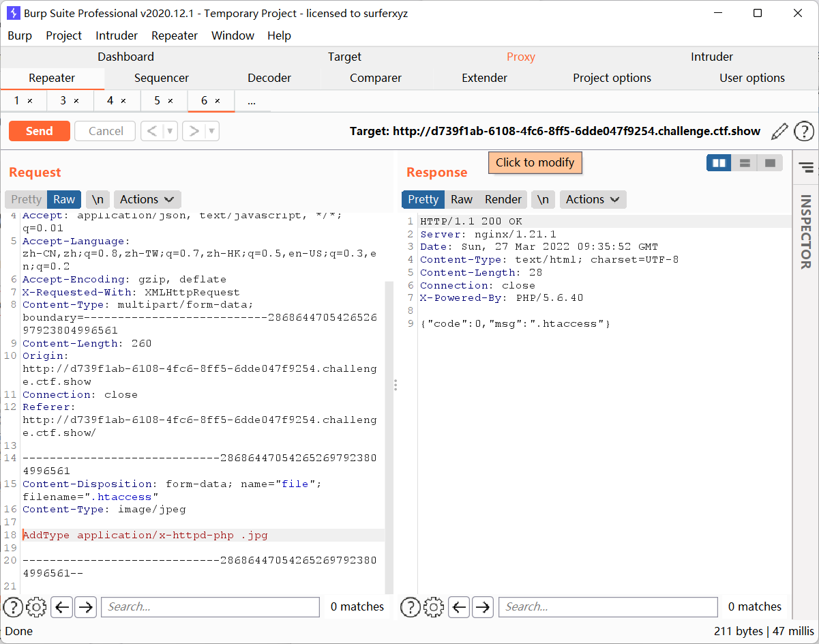Open the Project options tab

(612, 78)
